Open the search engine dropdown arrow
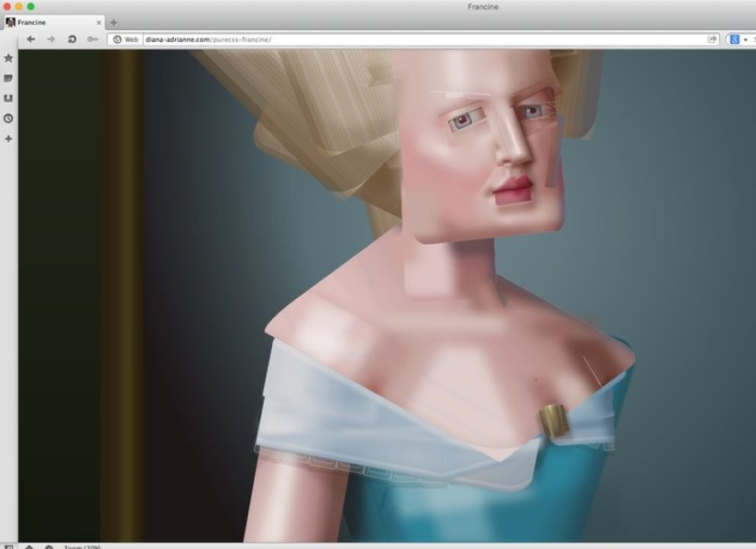 tap(745, 38)
